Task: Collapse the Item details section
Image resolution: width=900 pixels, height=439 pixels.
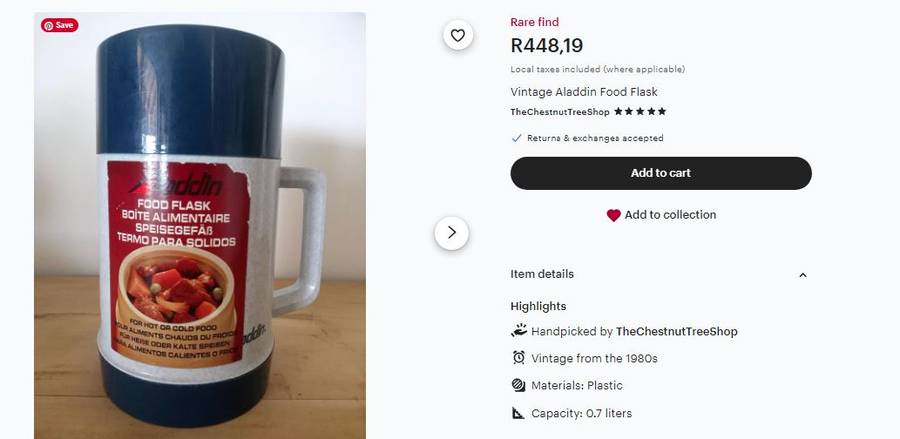Action: (802, 275)
